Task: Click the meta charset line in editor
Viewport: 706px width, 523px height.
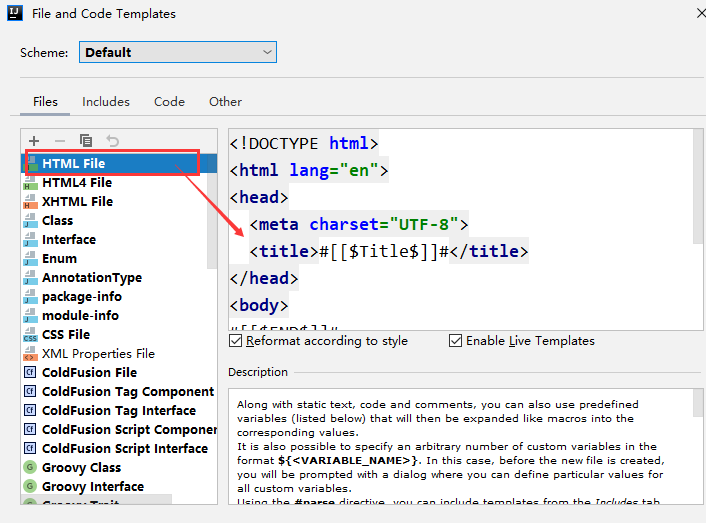Action: [359, 224]
